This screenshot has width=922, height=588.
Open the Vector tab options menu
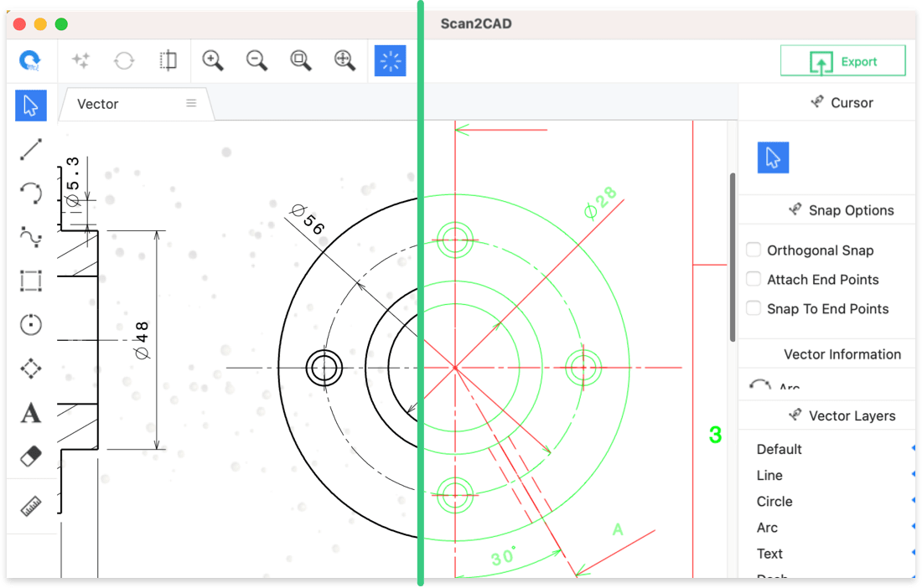(x=191, y=104)
